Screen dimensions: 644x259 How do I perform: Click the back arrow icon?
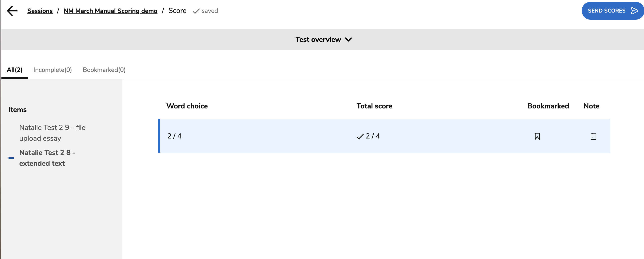(12, 11)
